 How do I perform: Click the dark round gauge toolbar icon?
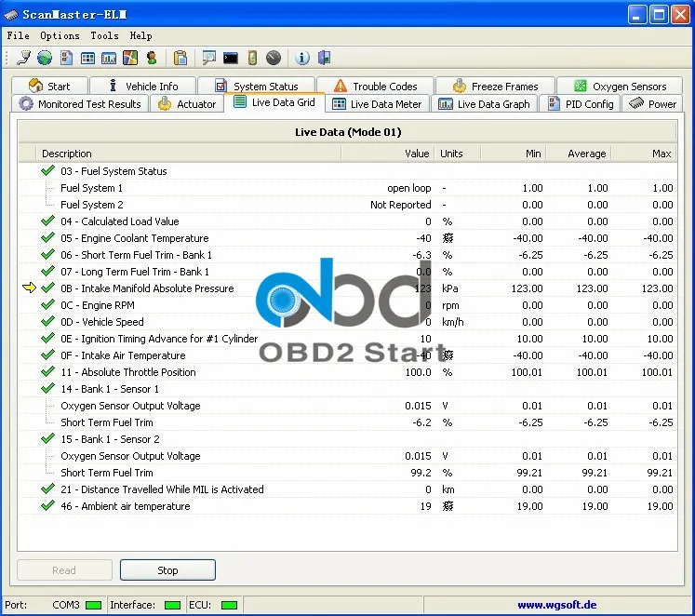coord(274,58)
